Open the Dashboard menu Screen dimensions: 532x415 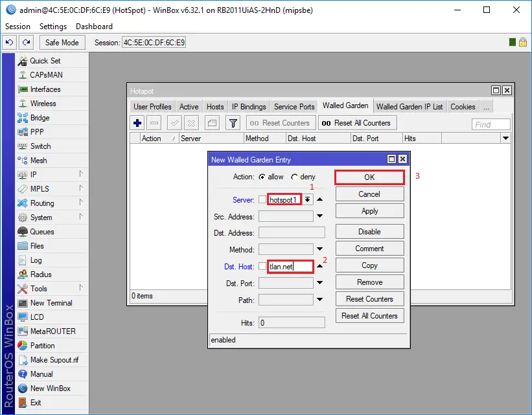[95, 27]
